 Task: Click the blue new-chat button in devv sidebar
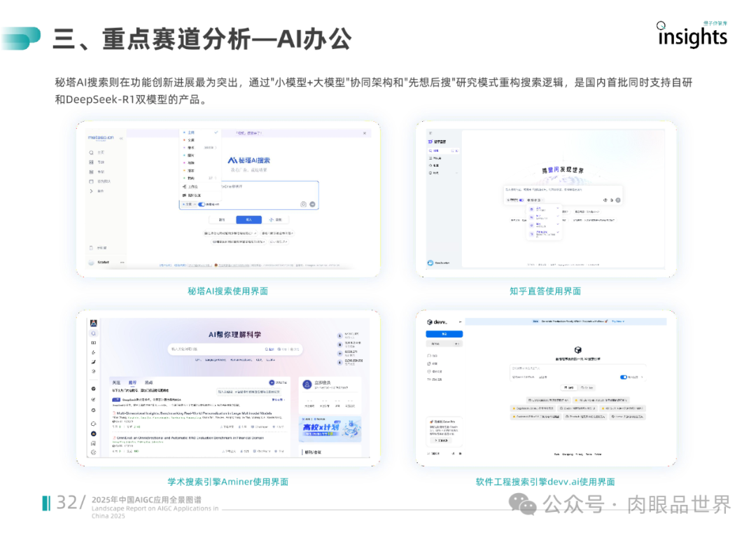click(444, 334)
